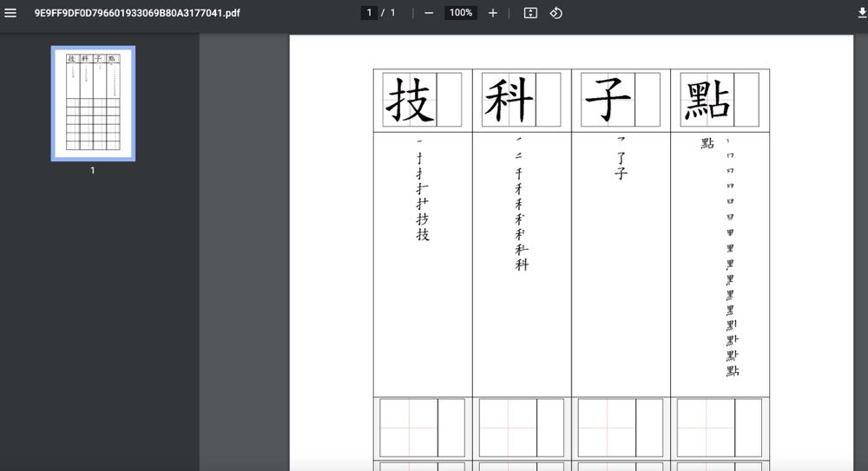Image resolution: width=868 pixels, height=471 pixels.
Task: Click the large 子 character box
Action: (x=608, y=100)
